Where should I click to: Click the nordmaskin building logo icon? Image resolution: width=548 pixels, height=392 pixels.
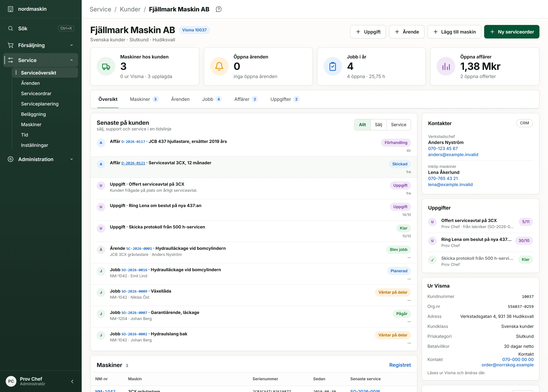point(10,9)
